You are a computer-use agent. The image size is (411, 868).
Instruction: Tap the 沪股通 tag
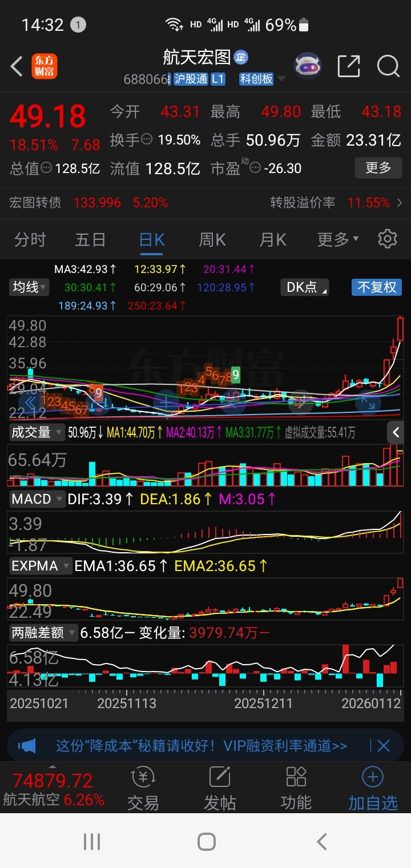pyautogui.click(x=190, y=79)
